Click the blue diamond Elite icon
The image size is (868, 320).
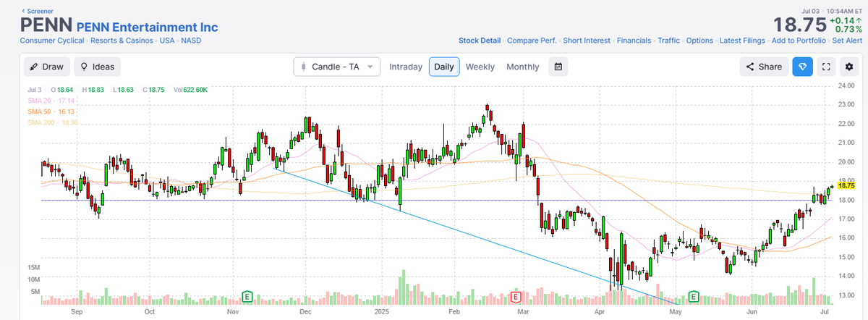(x=803, y=67)
